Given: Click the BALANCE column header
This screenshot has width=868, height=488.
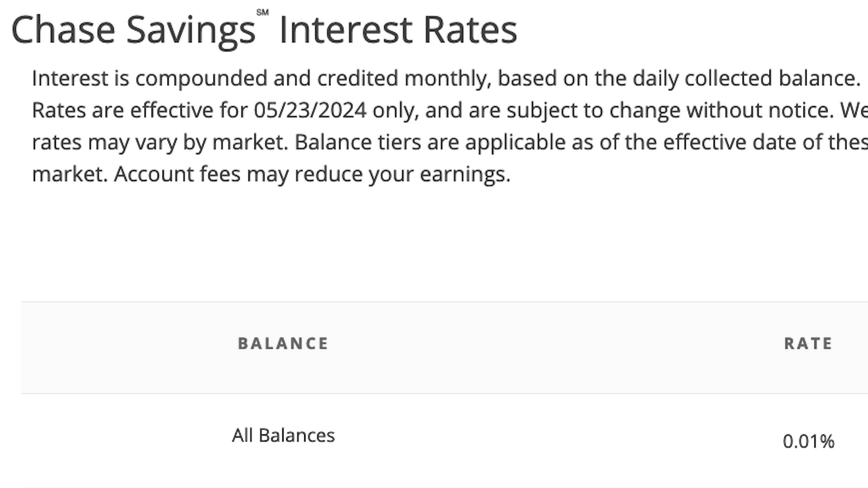Looking at the screenshot, I should tap(283, 344).
